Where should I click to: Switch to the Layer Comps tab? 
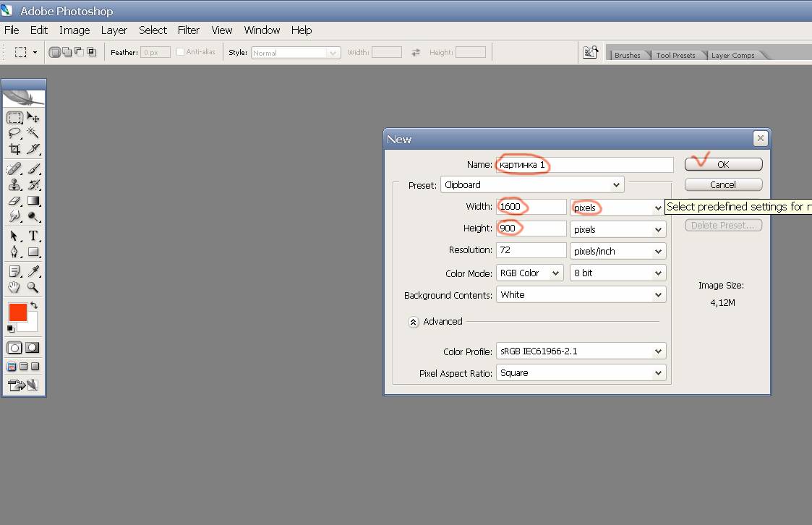pyautogui.click(x=732, y=55)
